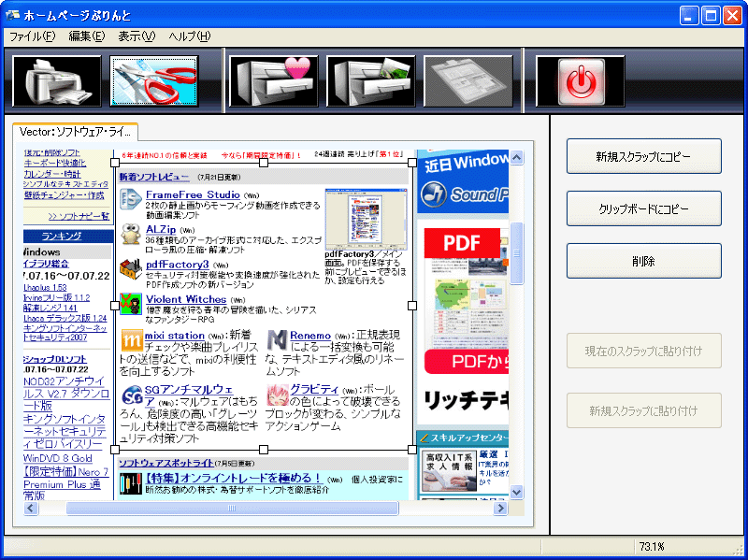The height and width of the screenshot is (560, 748).
Task: Open the >>ソフトナビ一覧 link
Action: [x=79, y=216]
